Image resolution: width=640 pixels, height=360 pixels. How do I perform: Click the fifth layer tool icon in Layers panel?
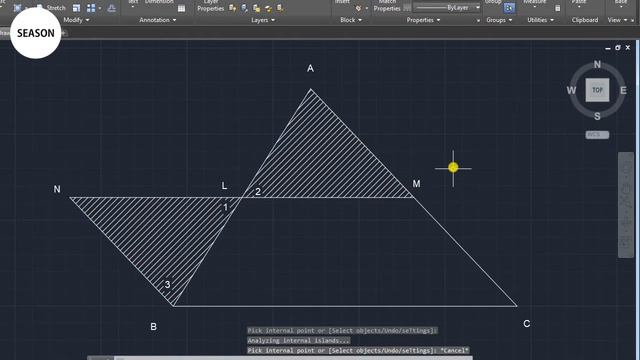point(280,8)
